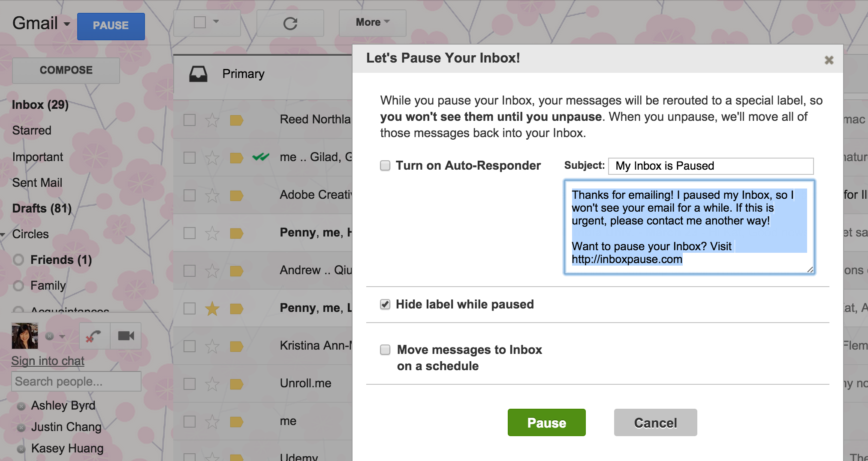
Task: Open the More dropdown in toolbar
Action: pos(372,22)
